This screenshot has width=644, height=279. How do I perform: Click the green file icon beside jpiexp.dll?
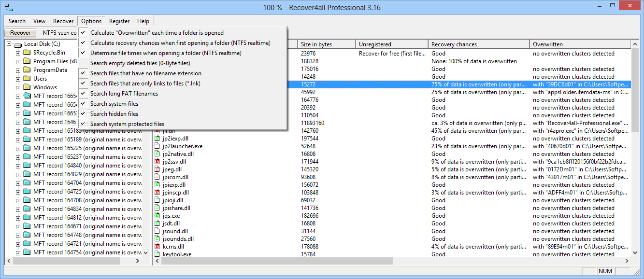click(157, 185)
